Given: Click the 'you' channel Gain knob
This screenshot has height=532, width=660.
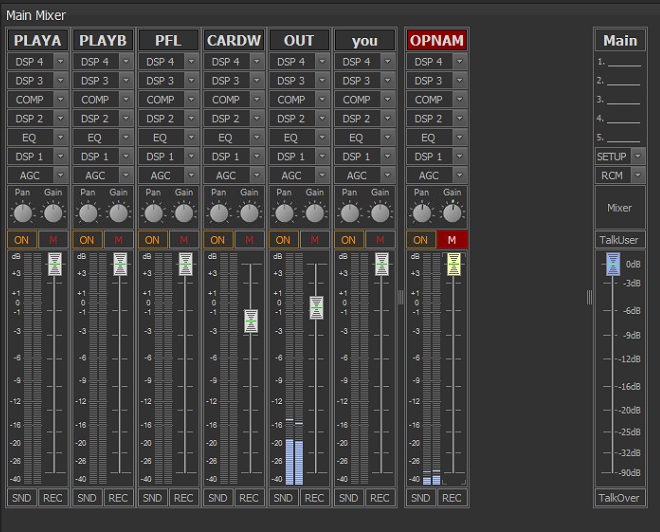Looking at the screenshot, I should click(380, 213).
